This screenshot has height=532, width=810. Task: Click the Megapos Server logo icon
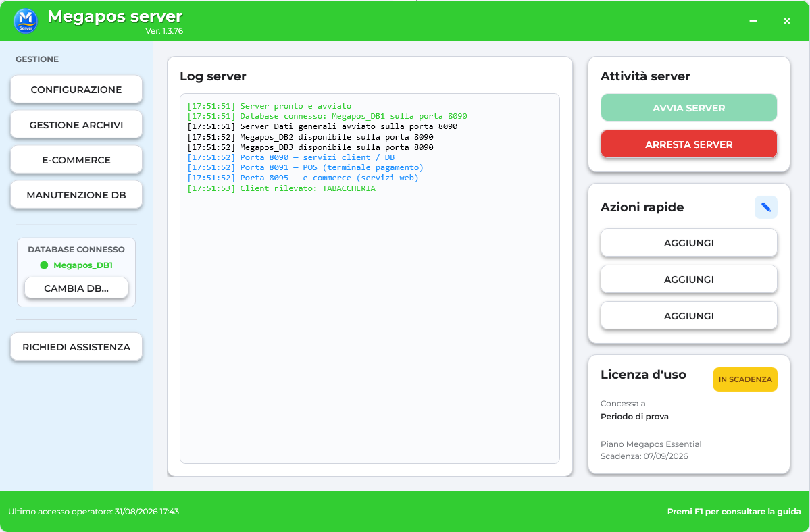[25, 21]
